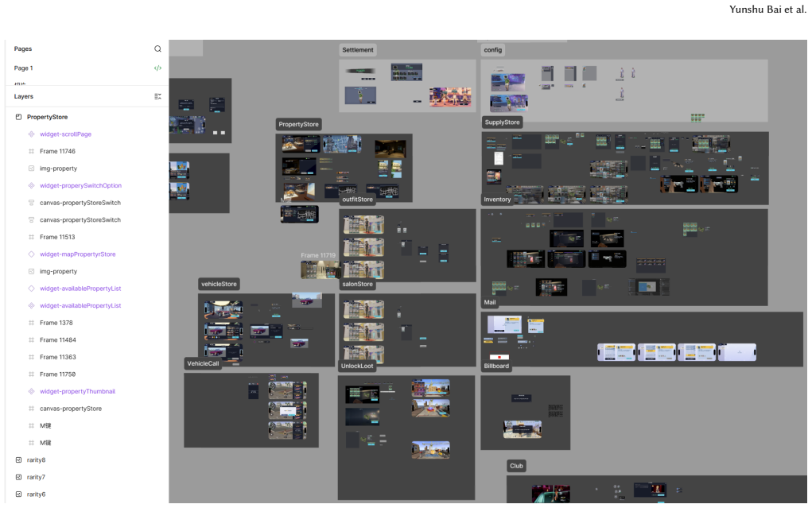Click the Frame 11719 thumbnail on canvas
The image size is (812, 508).
tap(321, 270)
